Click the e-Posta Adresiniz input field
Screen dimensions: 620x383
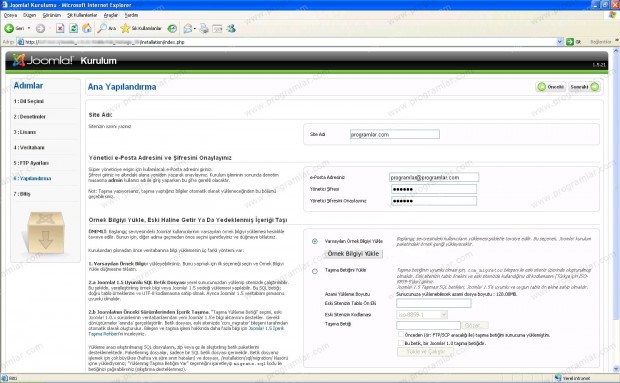click(x=434, y=177)
